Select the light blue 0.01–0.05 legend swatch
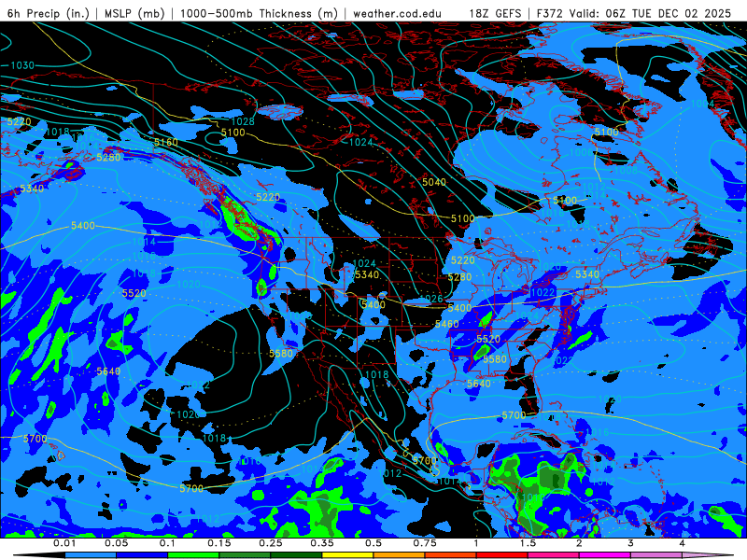This screenshot has height=560, width=747. click(x=91, y=555)
